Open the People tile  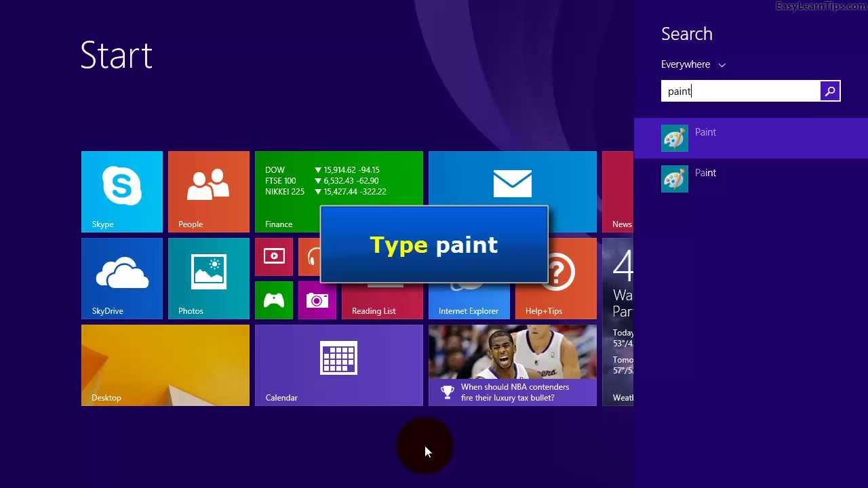tap(209, 192)
